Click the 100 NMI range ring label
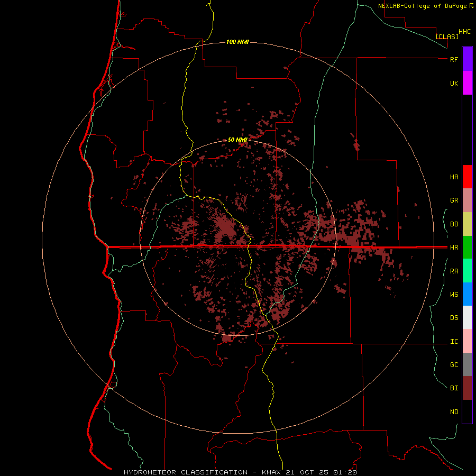The image size is (476, 476). click(237, 42)
